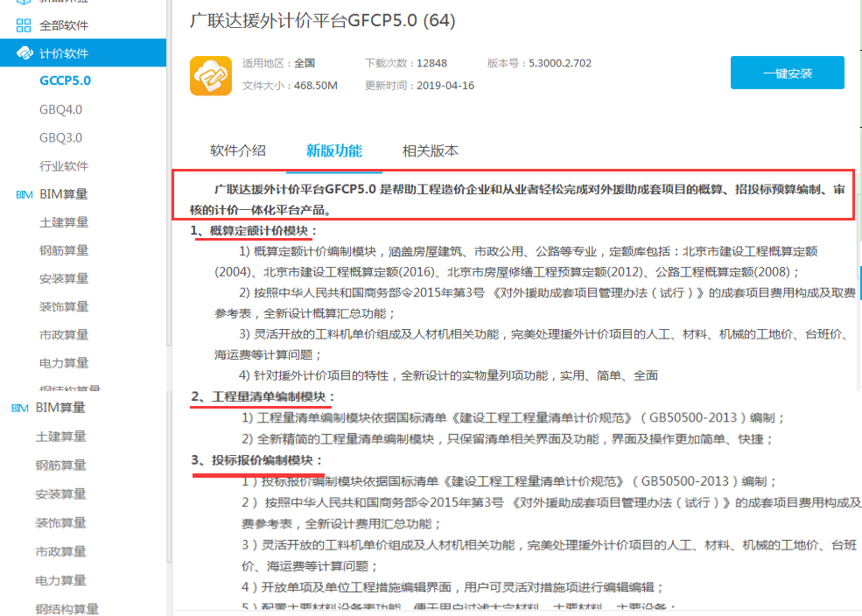Select lower 装饰算量 item

pos(60,522)
